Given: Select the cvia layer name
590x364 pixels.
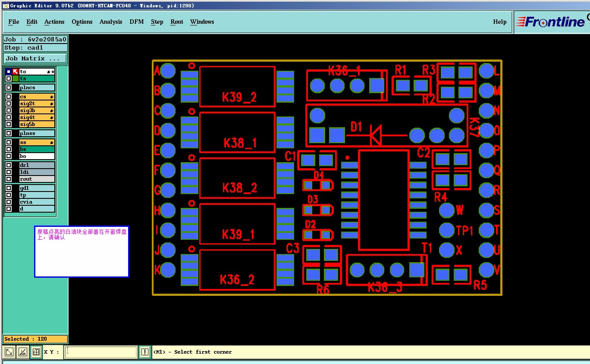Looking at the screenshot, I should 37,202.
